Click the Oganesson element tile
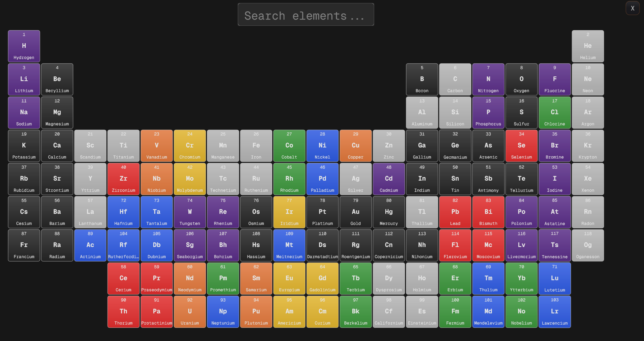The width and height of the screenshot is (644, 341). 588,245
